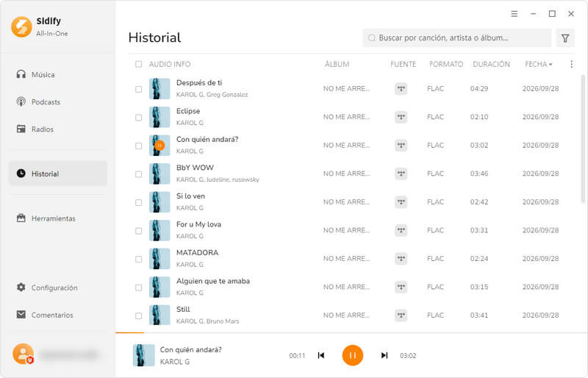Select the song title Still

point(183,310)
